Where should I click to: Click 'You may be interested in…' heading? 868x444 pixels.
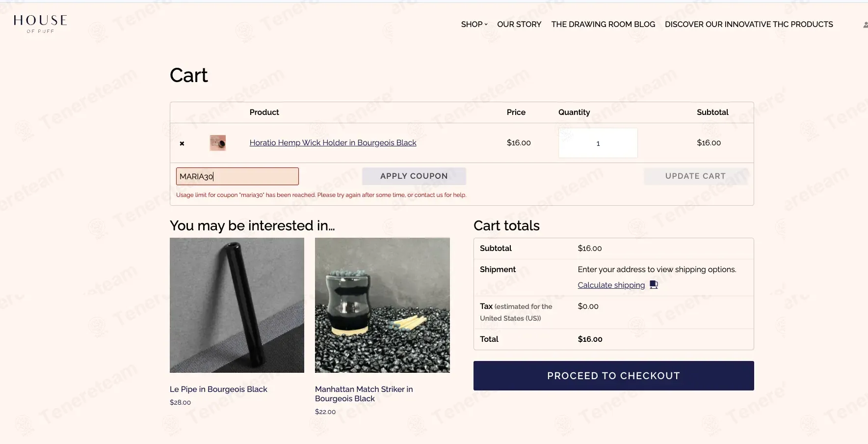tap(252, 225)
